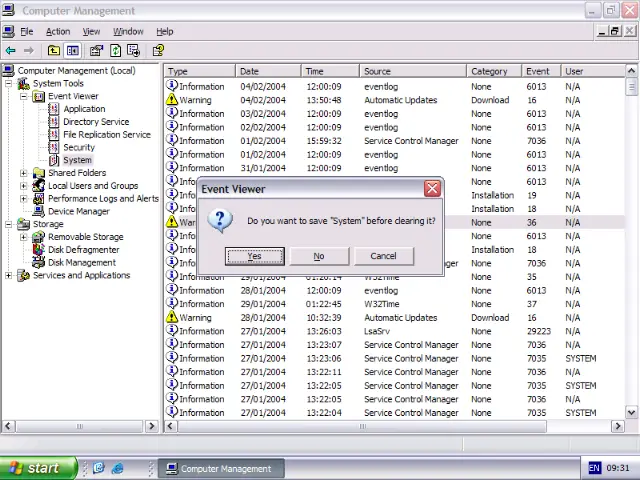Sort by the User column header
This screenshot has width=640, height=480.
tap(593, 71)
